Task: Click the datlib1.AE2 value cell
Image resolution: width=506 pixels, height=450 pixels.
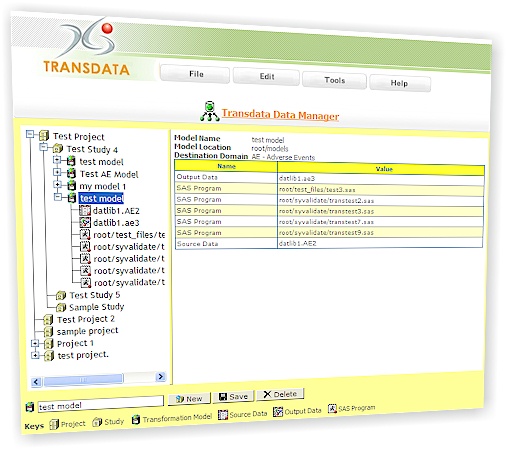Action: click(x=380, y=243)
